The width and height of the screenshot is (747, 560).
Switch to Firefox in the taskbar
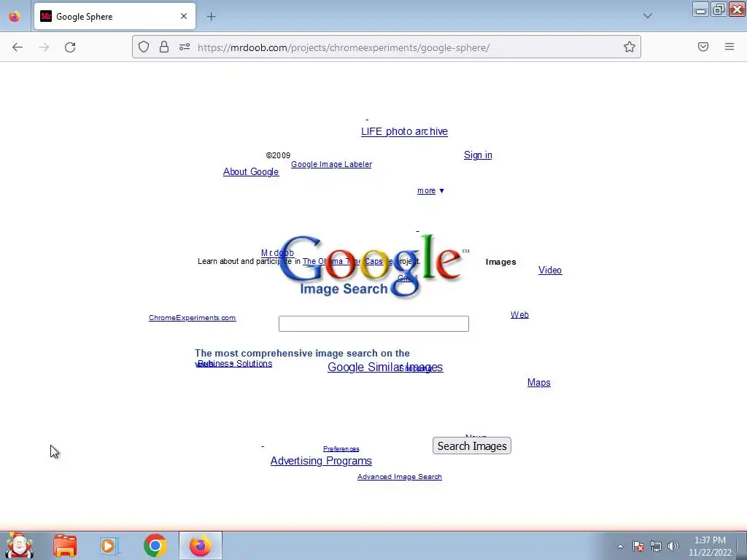200,545
